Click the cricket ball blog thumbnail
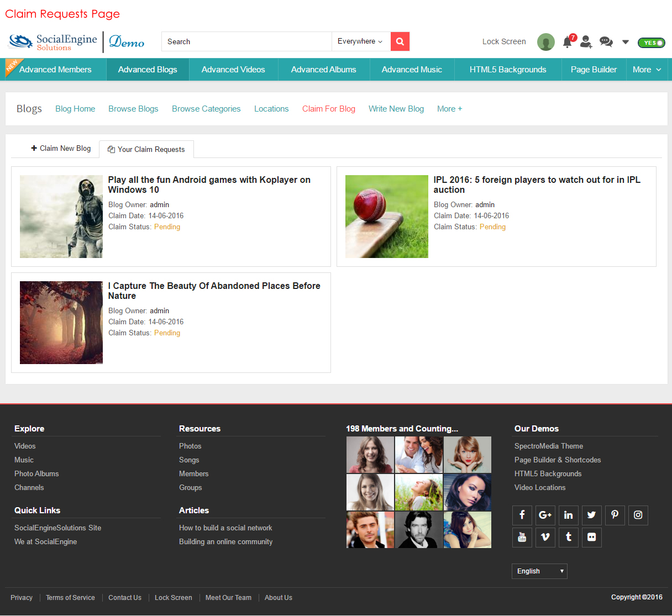Viewport: 672px width, 616px height. (386, 217)
